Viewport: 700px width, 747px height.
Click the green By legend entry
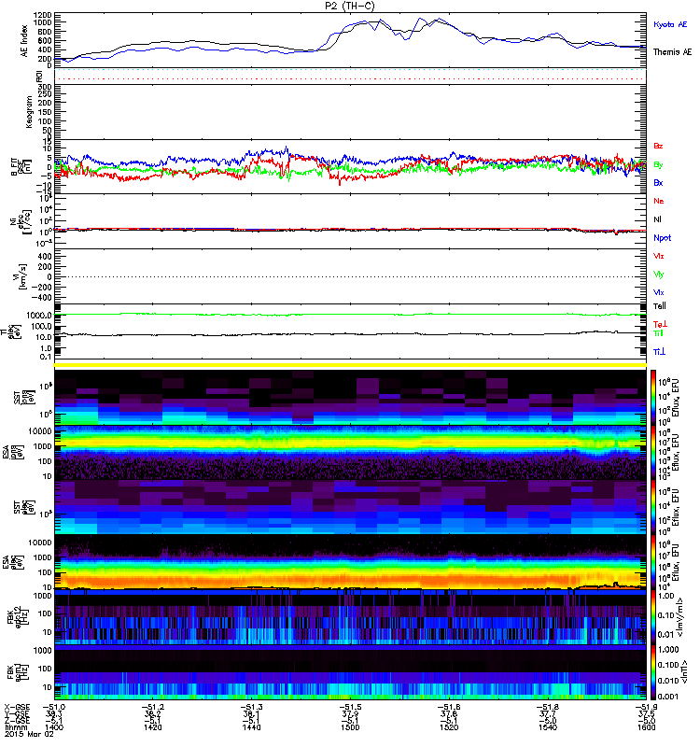coord(658,164)
